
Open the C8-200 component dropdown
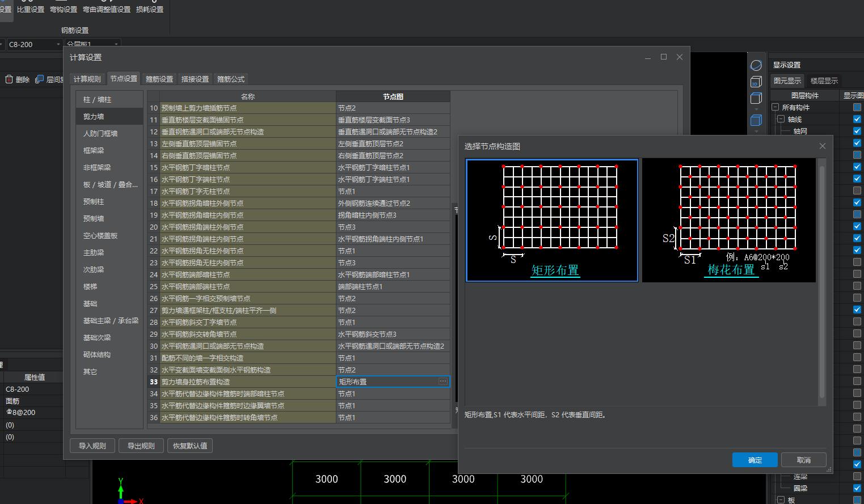coord(34,44)
